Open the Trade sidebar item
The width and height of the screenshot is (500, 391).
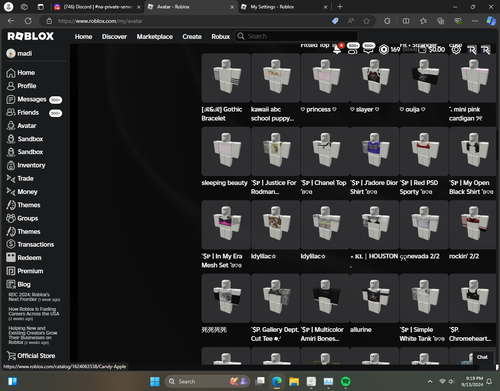coord(20,179)
